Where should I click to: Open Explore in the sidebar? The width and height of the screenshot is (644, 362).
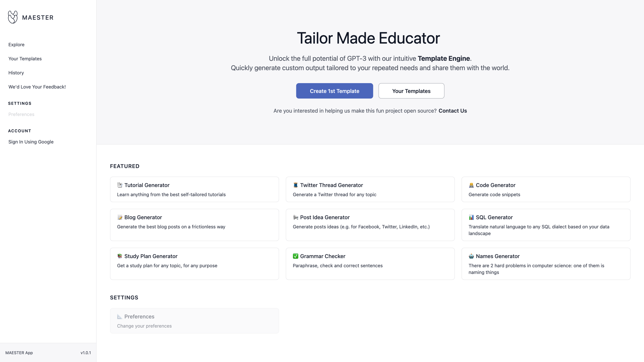pyautogui.click(x=17, y=45)
